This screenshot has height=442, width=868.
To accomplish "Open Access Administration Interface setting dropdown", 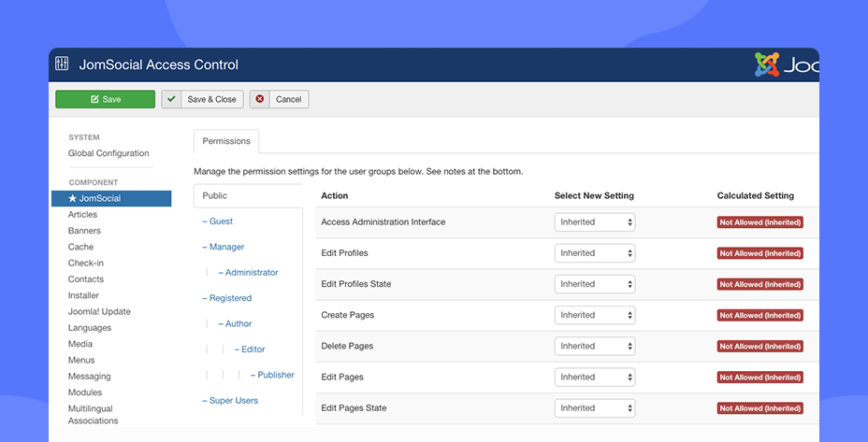I will (x=595, y=222).
